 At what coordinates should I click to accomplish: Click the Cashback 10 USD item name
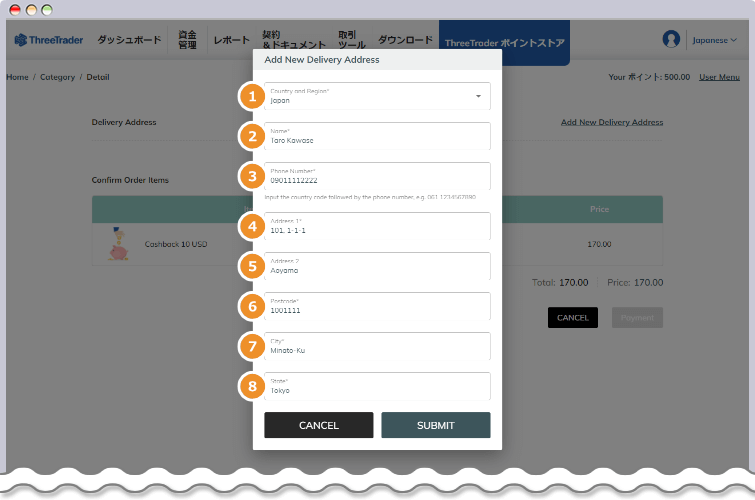176,244
